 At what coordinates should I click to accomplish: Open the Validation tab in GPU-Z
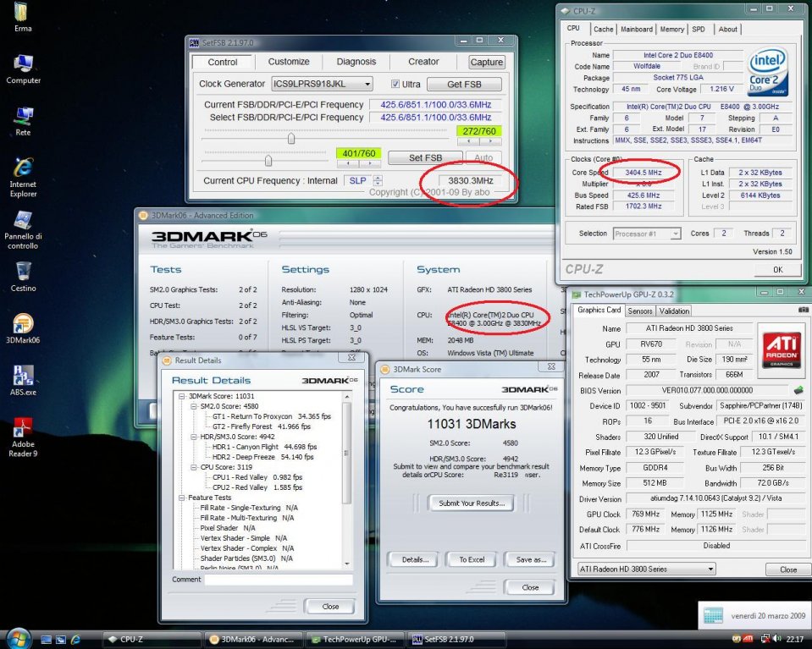(674, 311)
